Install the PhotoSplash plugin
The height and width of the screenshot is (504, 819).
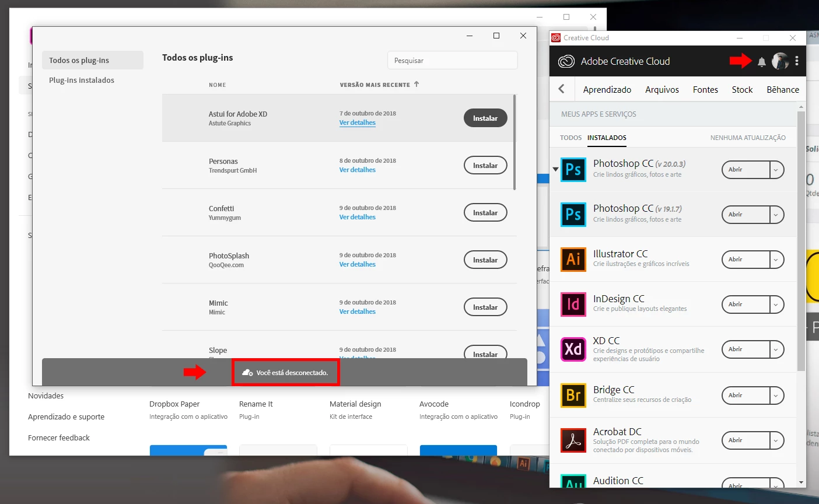[485, 260]
